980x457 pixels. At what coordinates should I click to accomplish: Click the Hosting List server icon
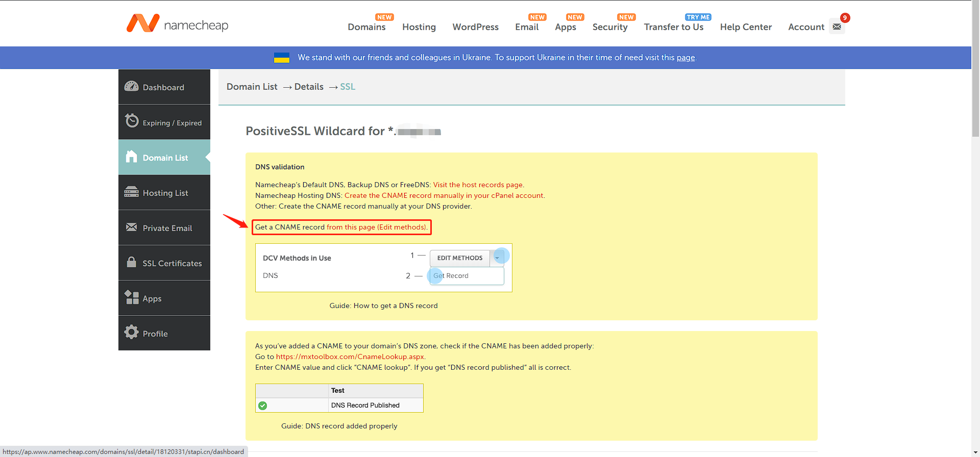[x=131, y=192]
